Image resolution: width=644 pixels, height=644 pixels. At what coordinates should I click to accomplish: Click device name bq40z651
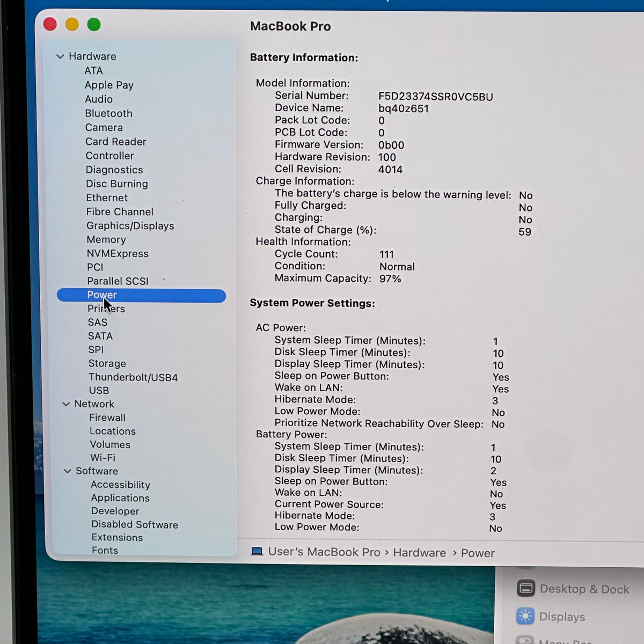(x=404, y=108)
